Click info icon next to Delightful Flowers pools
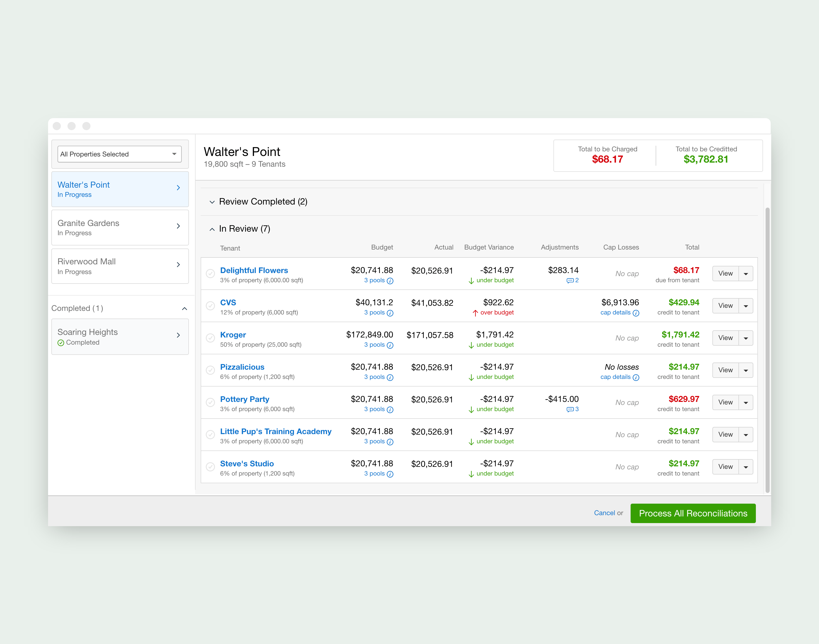Viewport: 819px width, 644px height. click(x=390, y=281)
